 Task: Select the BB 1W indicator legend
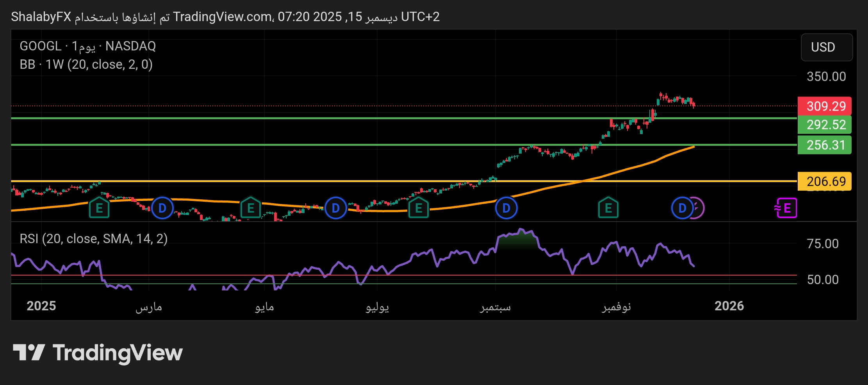(x=86, y=64)
